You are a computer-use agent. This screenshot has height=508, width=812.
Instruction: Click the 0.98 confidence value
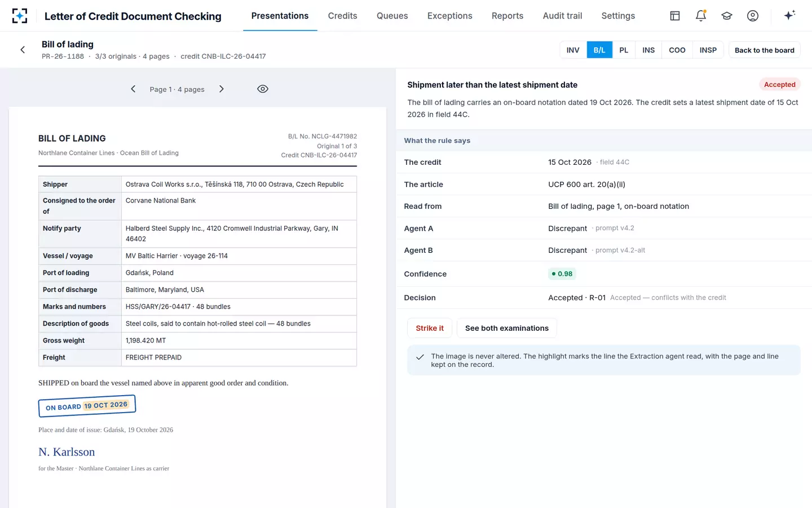(562, 274)
